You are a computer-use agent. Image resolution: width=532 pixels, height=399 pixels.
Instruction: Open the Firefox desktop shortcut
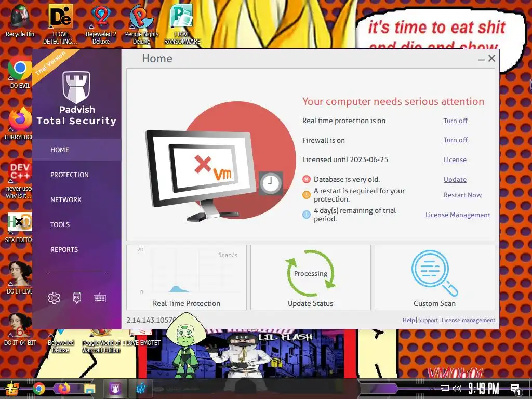coord(20,123)
